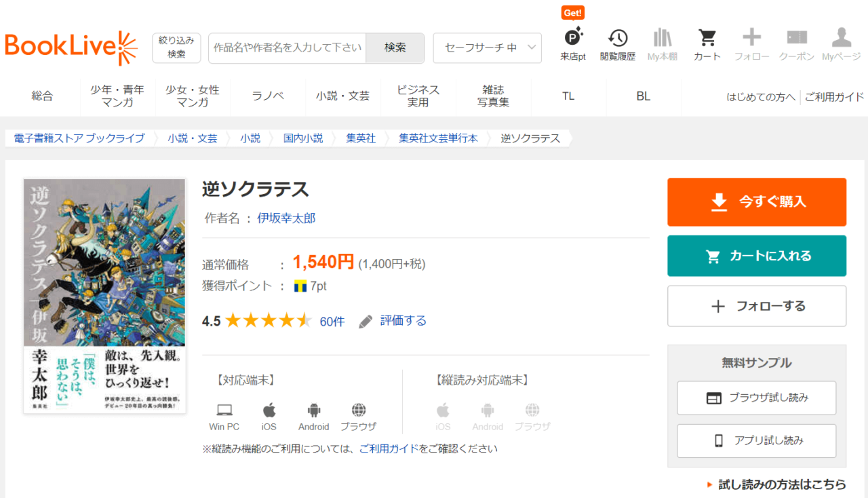Image resolution: width=868 pixels, height=498 pixels.
Task: Click the price text 1,540円
Action: [x=323, y=262]
